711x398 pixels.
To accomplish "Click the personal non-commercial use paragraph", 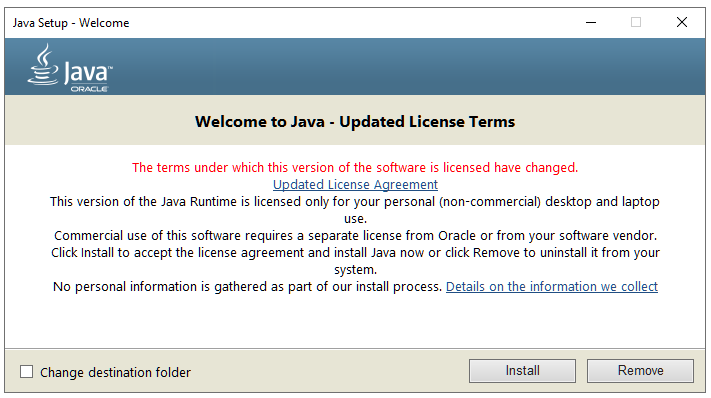I will click(355, 210).
